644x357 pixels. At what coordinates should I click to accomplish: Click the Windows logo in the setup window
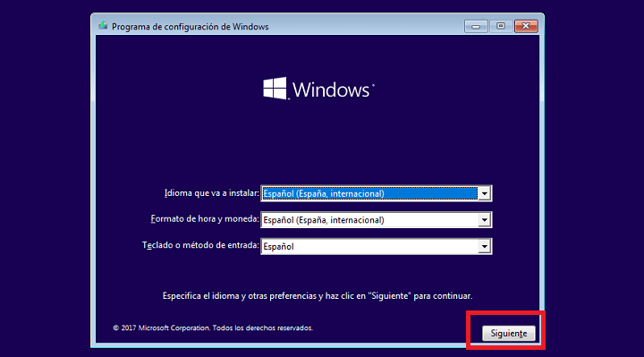[x=318, y=89]
